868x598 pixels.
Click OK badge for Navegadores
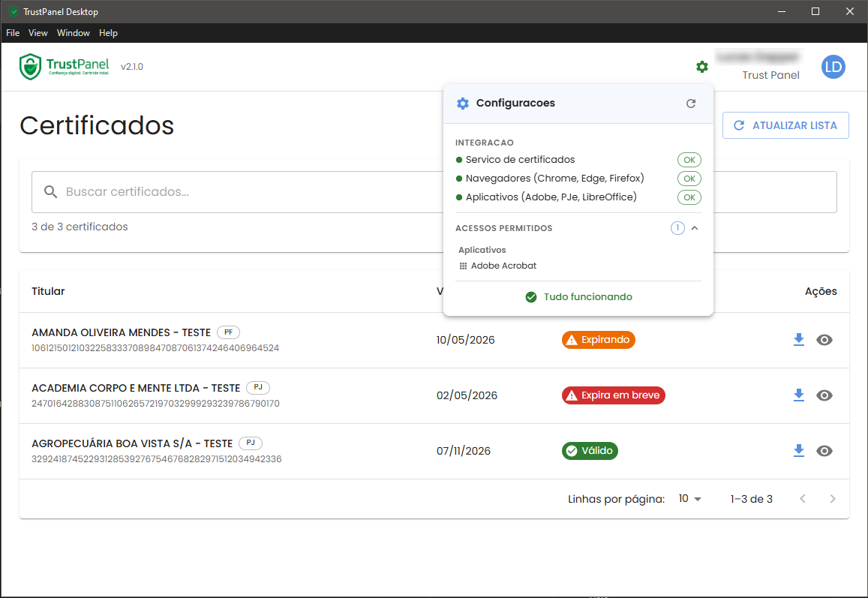[x=689, y=179]
